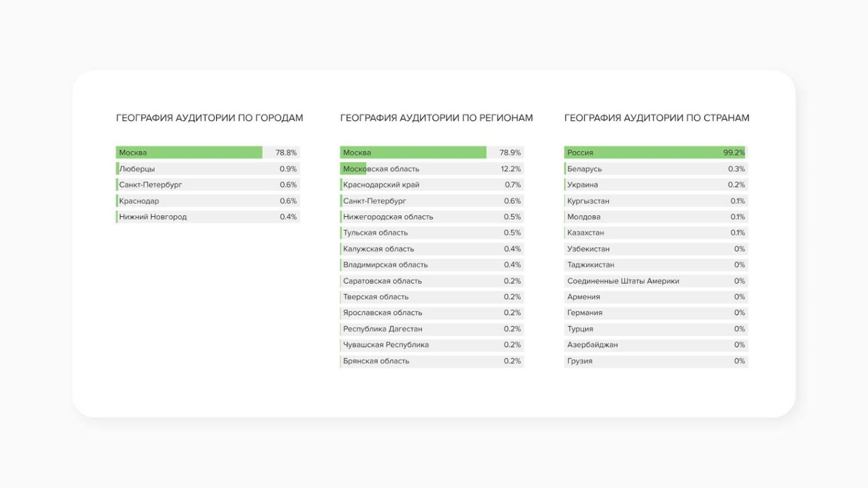Viewport: 868px width, 488px height.
Task: Click the Соединенные Штаты Америки row
Action: [656, 281]
